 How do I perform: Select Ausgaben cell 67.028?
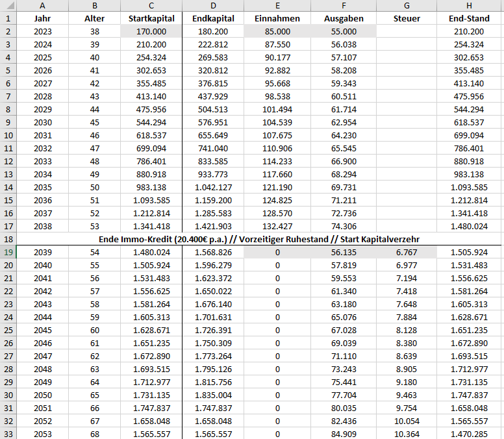tap(344, 330)
